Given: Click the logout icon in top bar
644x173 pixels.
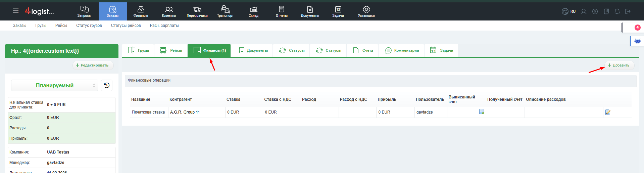Looking at the screenshot, I should (x=628, y=11).
